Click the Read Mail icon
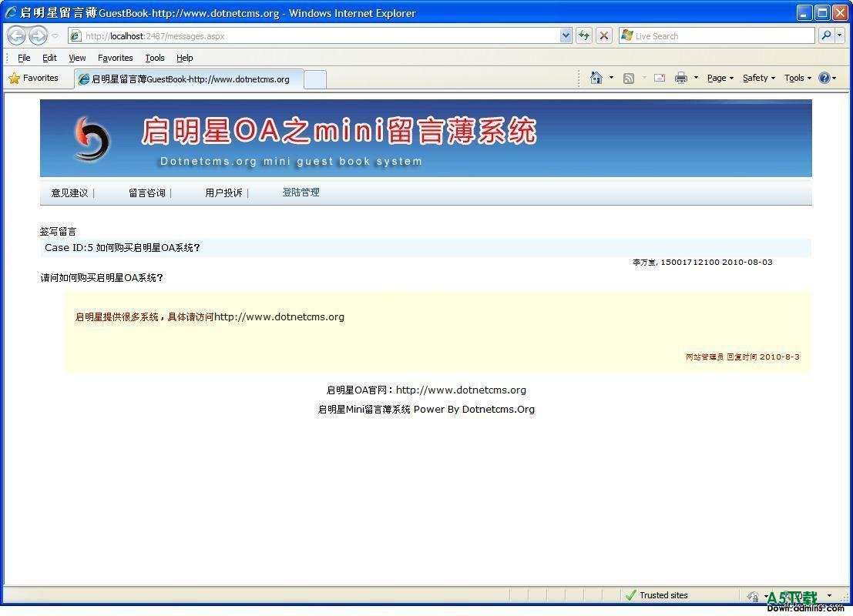853x616 pixels. [660, 79]
